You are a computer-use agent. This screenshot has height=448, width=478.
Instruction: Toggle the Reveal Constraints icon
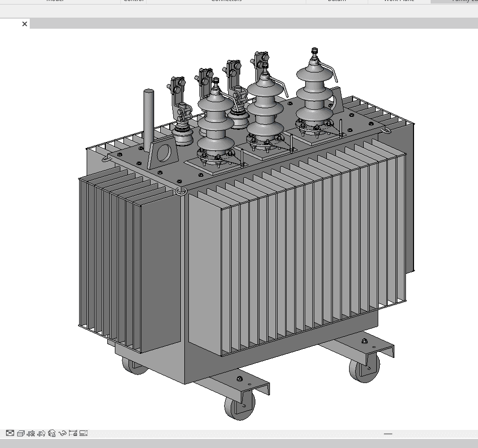(73, 433)
